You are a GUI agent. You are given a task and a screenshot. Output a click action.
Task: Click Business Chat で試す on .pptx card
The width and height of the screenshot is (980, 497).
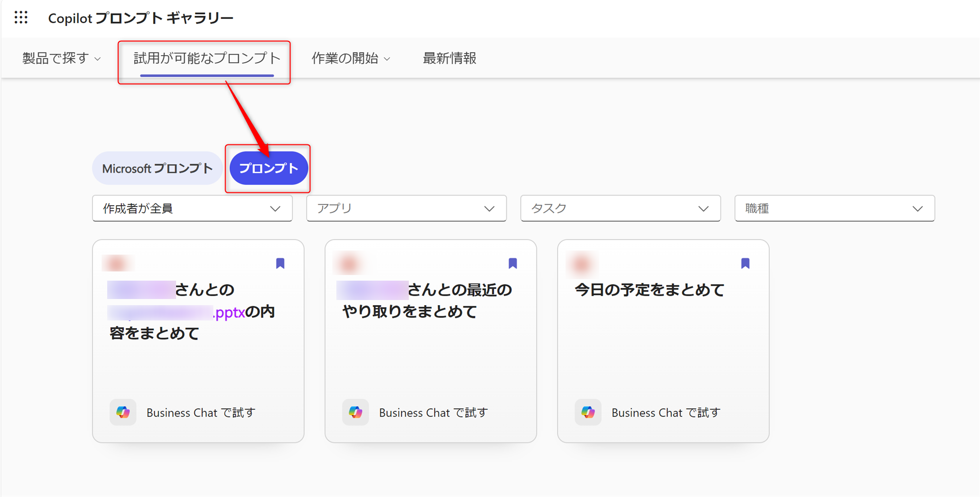201,413
